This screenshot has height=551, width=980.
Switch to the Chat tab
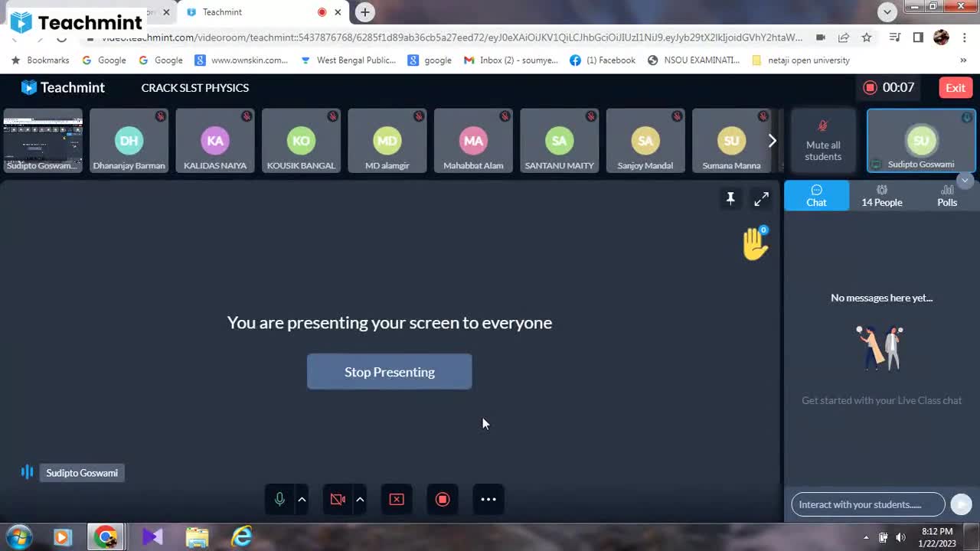[816, 196]
